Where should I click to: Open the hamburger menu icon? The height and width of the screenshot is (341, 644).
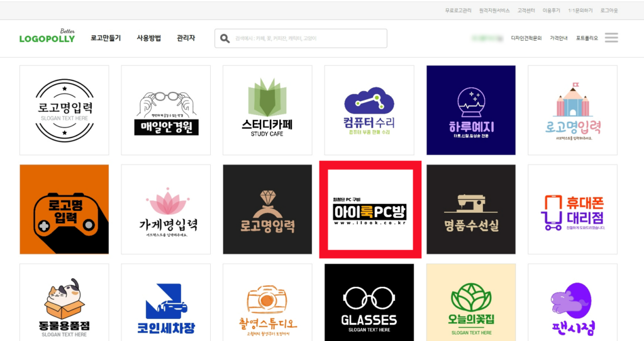pos(611,38)
